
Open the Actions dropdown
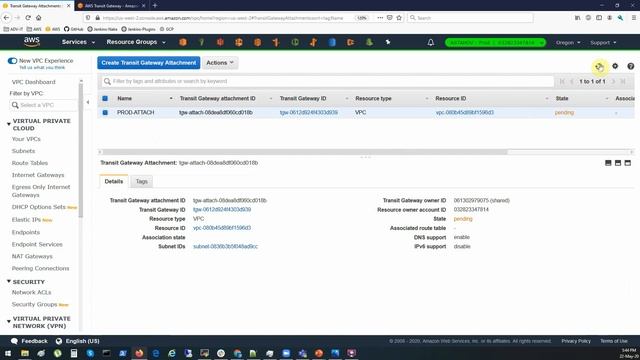(x=220, y=63)
